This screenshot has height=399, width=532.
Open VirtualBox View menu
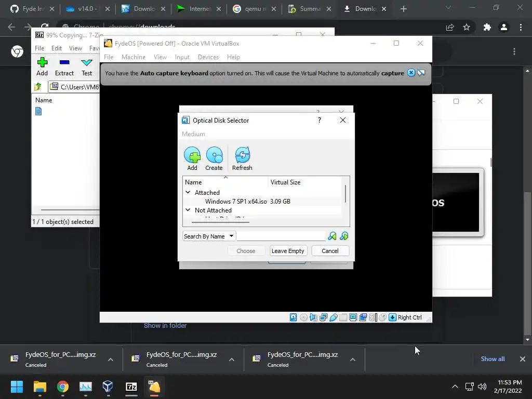[x=160, y=57]
